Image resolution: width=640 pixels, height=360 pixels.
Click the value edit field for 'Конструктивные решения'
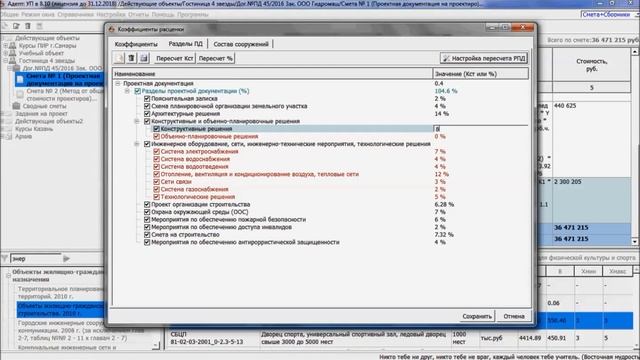coord(480,129)
